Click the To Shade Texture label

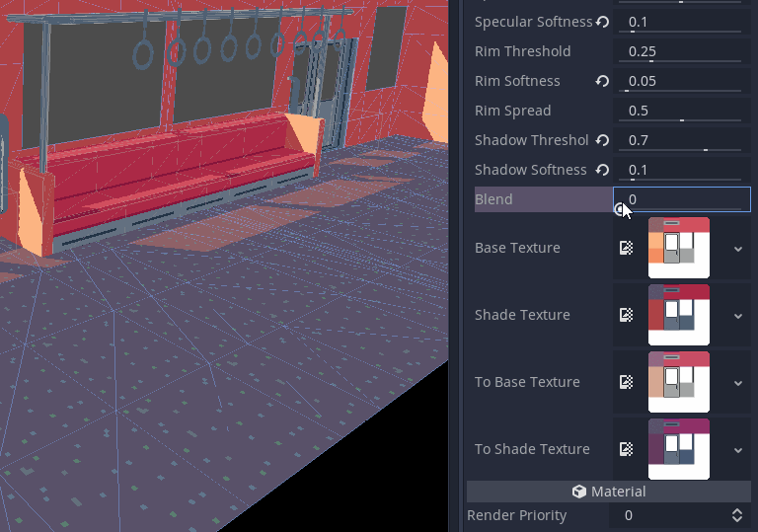[532, 449]
